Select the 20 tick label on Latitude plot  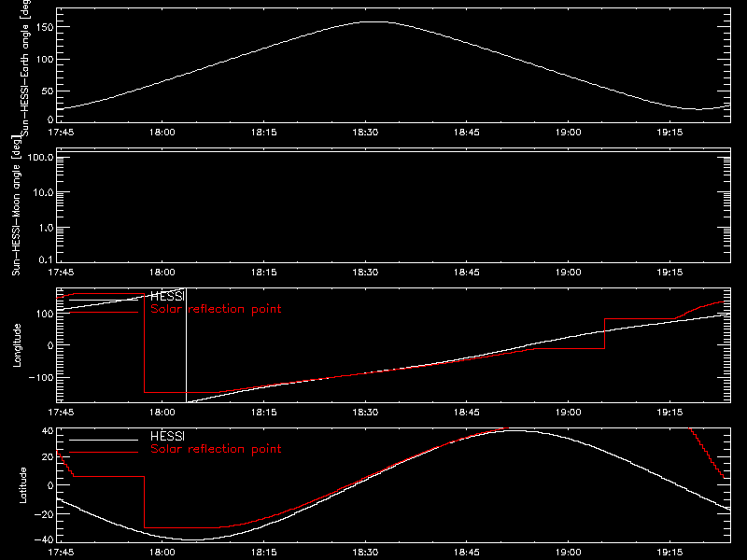tap(48, 457)
